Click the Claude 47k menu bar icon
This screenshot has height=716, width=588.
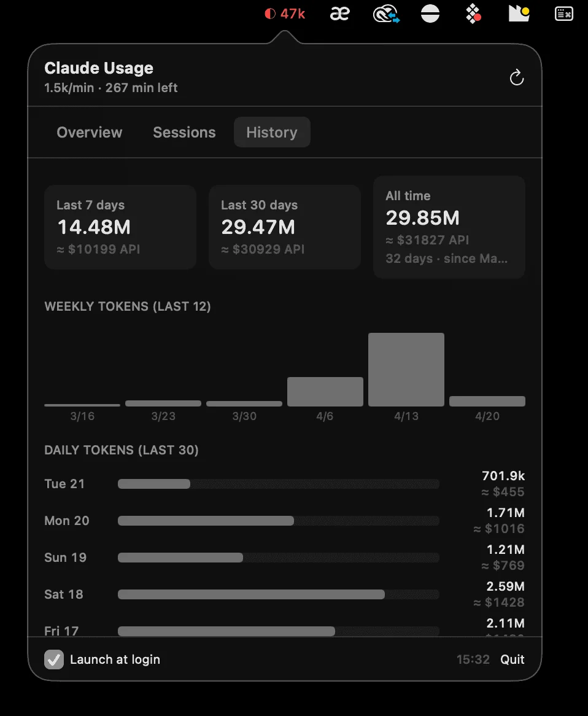click(x=285, y=14)
